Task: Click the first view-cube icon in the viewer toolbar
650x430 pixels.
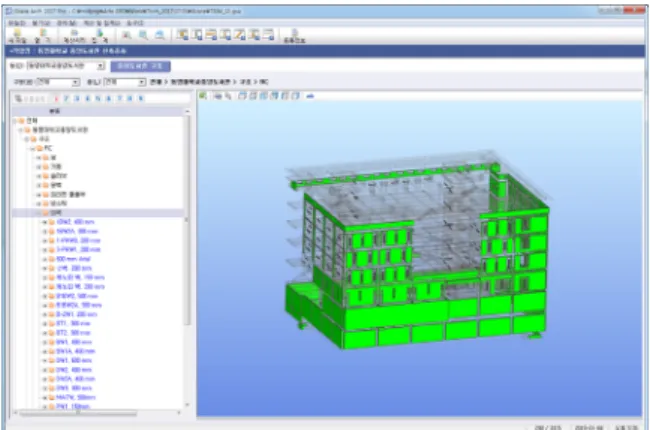Action: (242, 96)
